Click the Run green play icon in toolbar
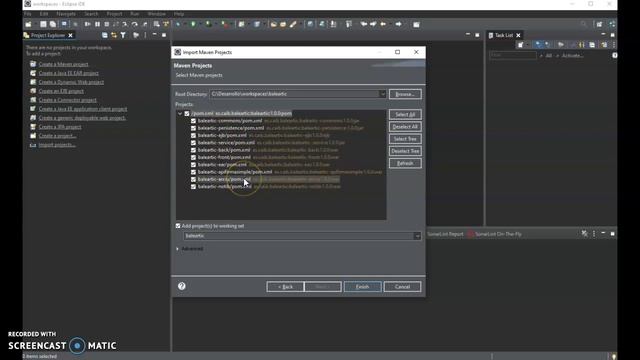Viewport: 640px width, 360px height. pos(193,24)
